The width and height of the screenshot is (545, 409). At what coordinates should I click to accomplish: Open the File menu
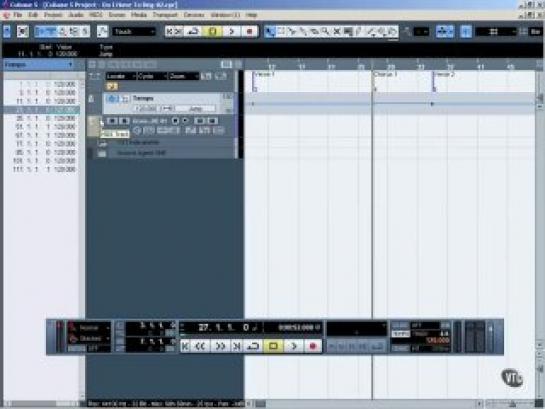(17, 15)
